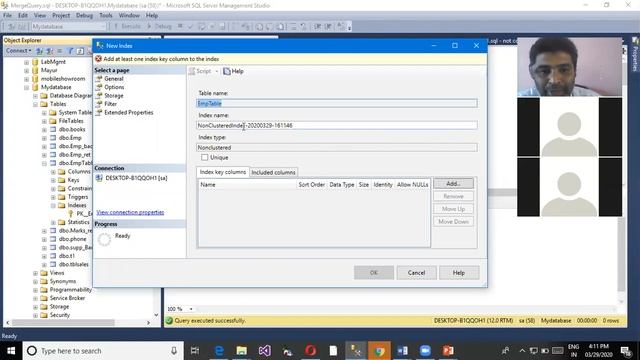Open the Edit menu
The width and height of the screenshot is (640, 360).
(x=23, y=16)
